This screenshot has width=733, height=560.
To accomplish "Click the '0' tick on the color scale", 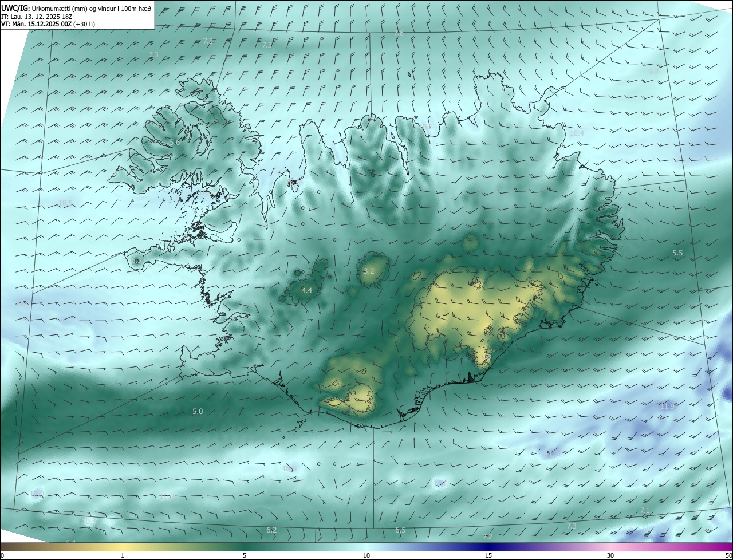I will (2, 556).
